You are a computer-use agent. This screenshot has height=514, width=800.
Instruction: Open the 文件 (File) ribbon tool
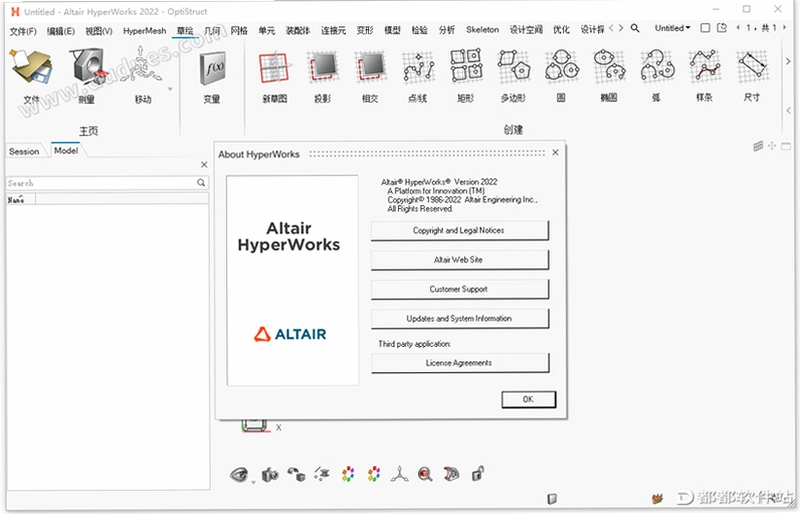point(32,76)
